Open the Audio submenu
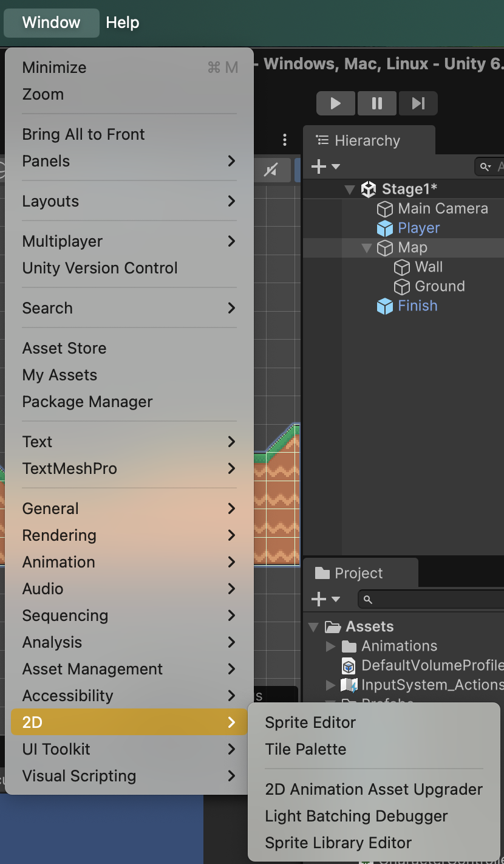 click(x=129, y=589)
